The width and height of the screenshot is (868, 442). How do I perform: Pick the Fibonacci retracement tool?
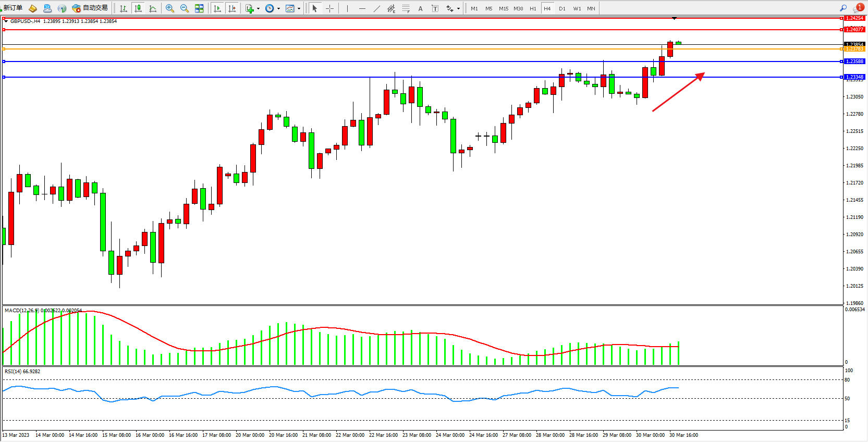(x=406, y=8)
